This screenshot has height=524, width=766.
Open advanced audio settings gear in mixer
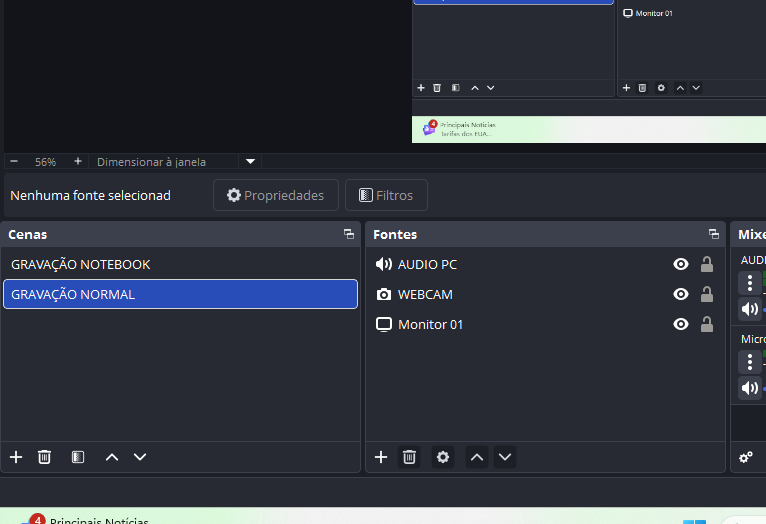pyautogui.click(x=746, y=457)
